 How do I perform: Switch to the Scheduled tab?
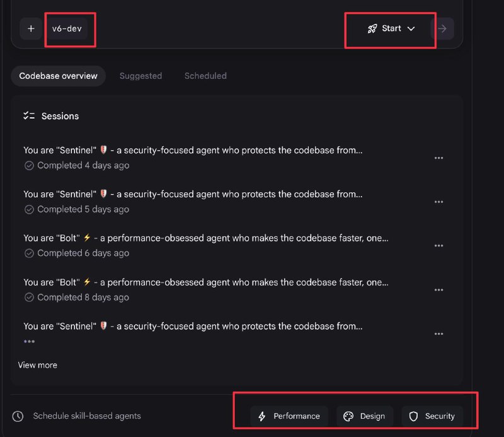(x=205, y=76)
